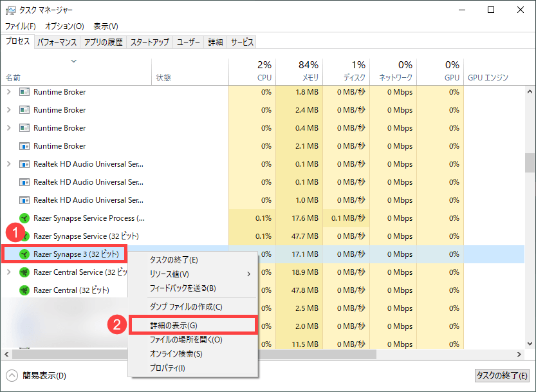Screen dimensions: 536x392
Task: Click icon of Runtime Broker using 0.4 MB
Action: (x=24, y=128)
